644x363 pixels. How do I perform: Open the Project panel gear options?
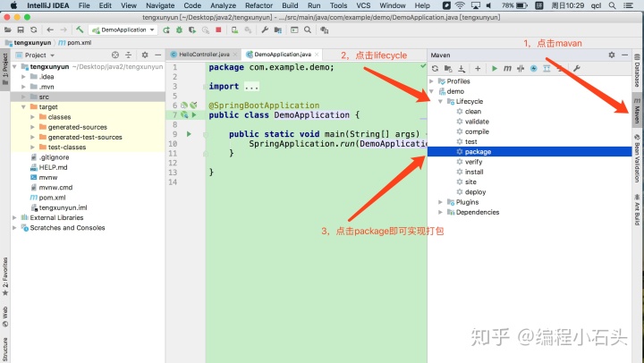tap(145, 55)
